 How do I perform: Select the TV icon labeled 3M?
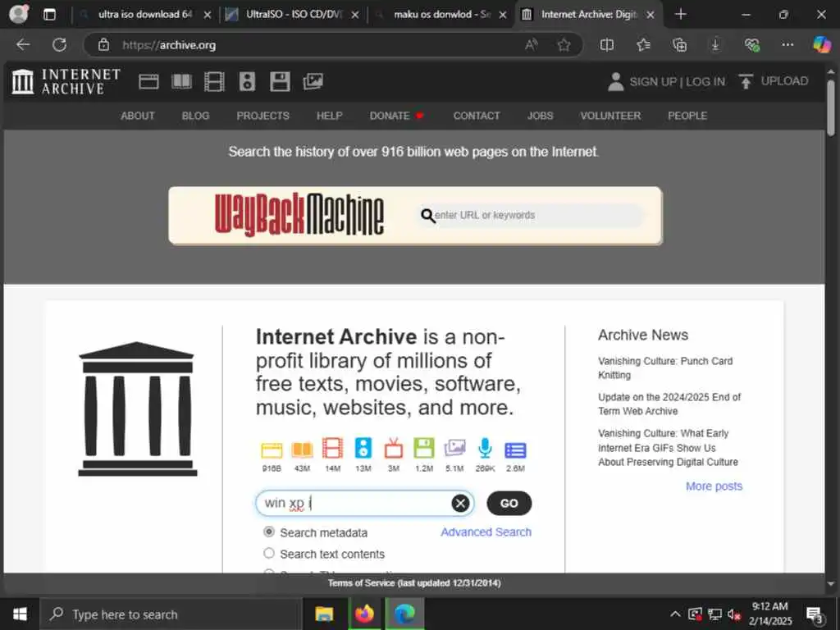[x=393, y=449]
